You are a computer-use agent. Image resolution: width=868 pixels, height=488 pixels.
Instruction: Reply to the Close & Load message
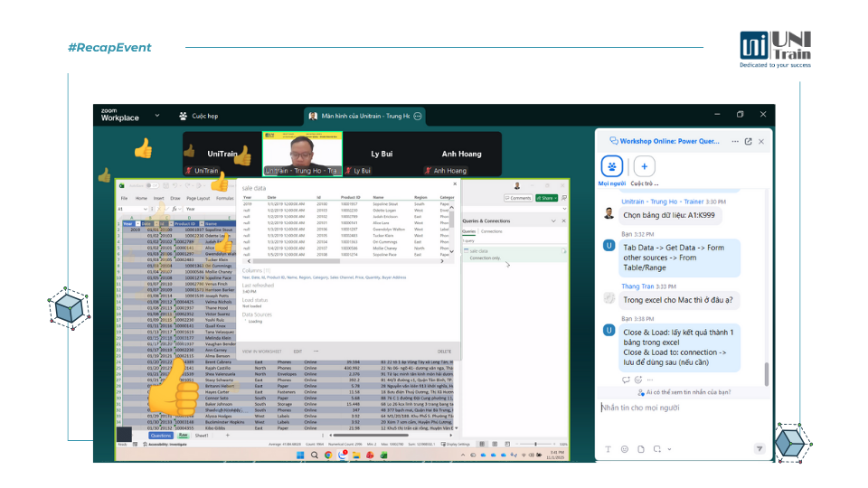pyautogui.click(x=626, y=380)
